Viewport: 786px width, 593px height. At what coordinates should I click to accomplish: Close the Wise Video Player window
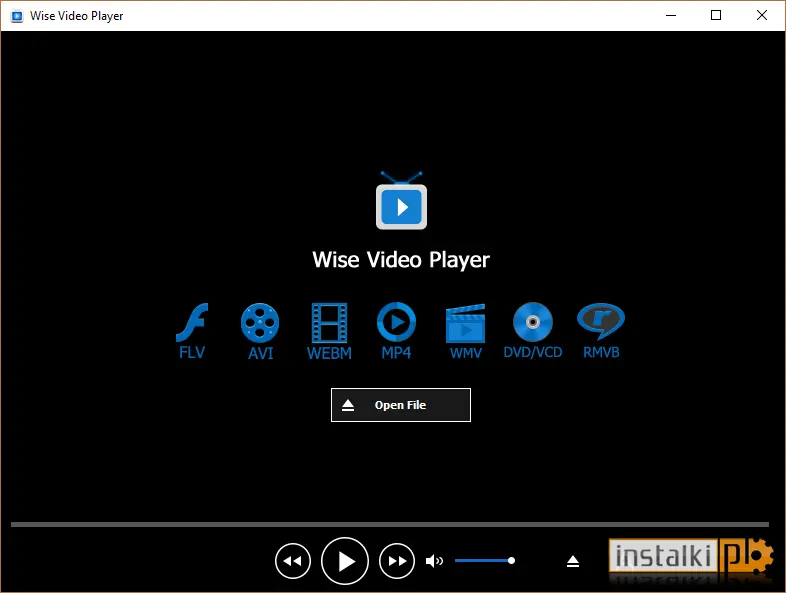(x=762, y=16)
